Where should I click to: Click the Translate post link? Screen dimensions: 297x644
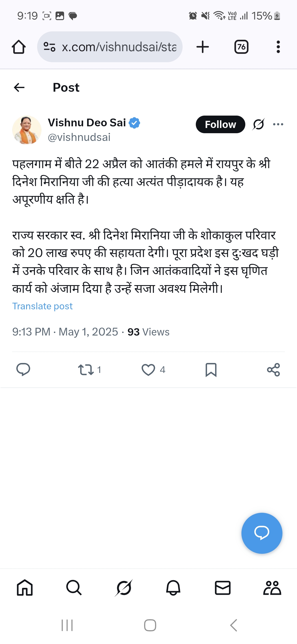[x=42, y=306]
